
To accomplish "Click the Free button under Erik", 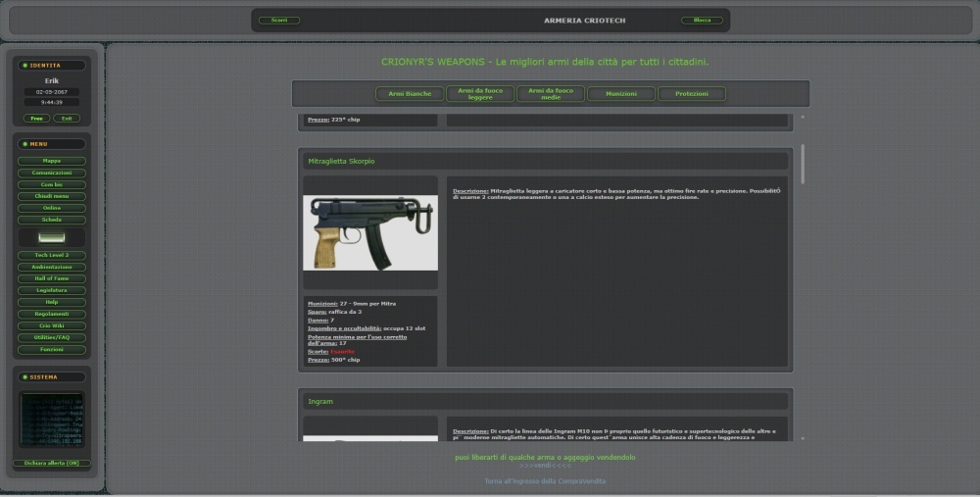I will (37, 119).
